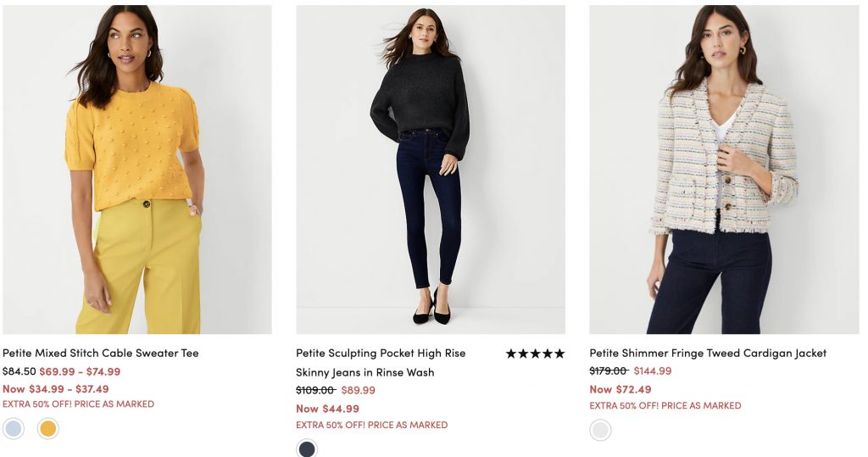Click the Now $34.99 - $37.49 price
Screen dimensions: 868x457
point(56,389)
